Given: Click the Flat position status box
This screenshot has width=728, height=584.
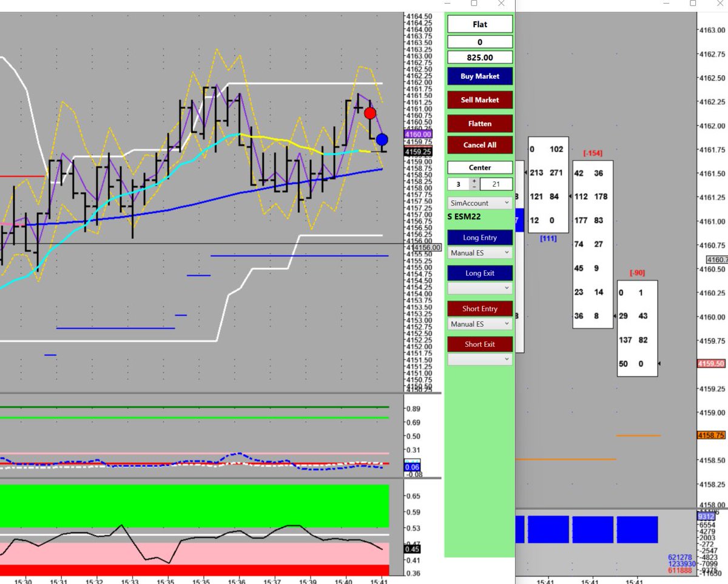Looking at the screenshot, I should [x=480, y=24].
